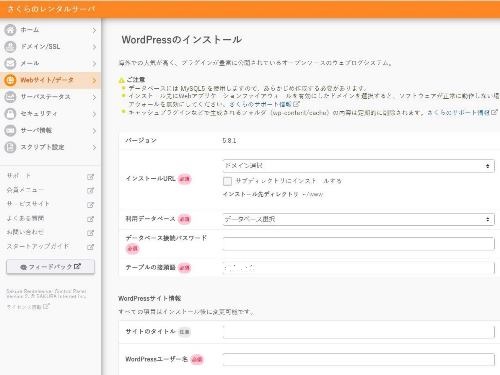Expand サーバステータス menu chevron
This screenshot has height=375, width=500.
(94, 97)
